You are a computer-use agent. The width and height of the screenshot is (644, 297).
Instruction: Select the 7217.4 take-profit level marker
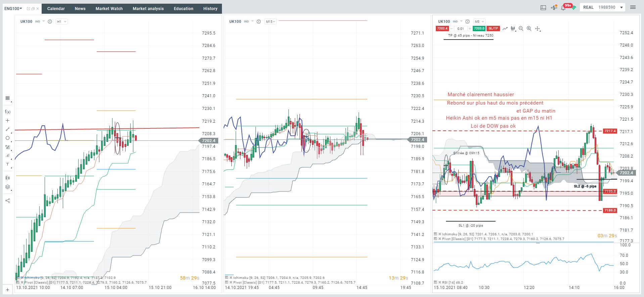click(x=610, y=131)
